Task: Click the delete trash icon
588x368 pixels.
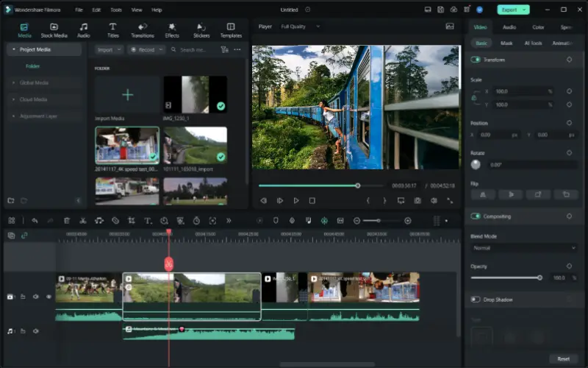Action: coord(67,221)
